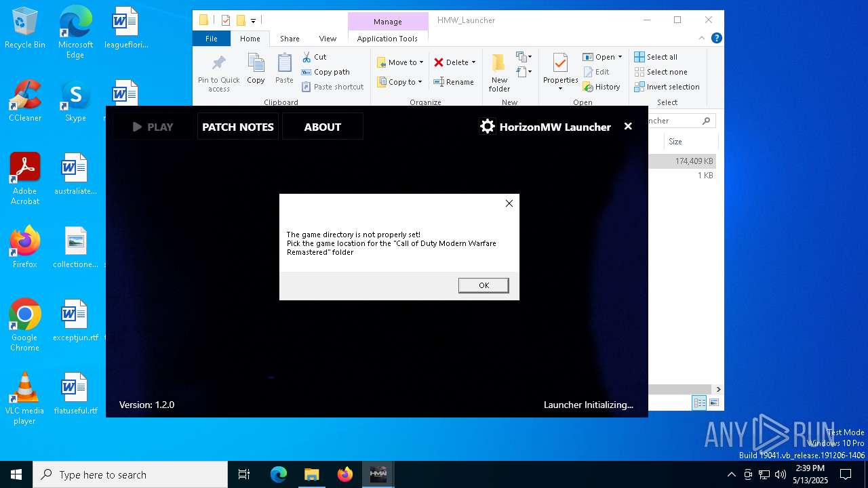868x488 pixels.
Task: Select the CCleaner desktop shortcut
Action: [x=25, y=102]
